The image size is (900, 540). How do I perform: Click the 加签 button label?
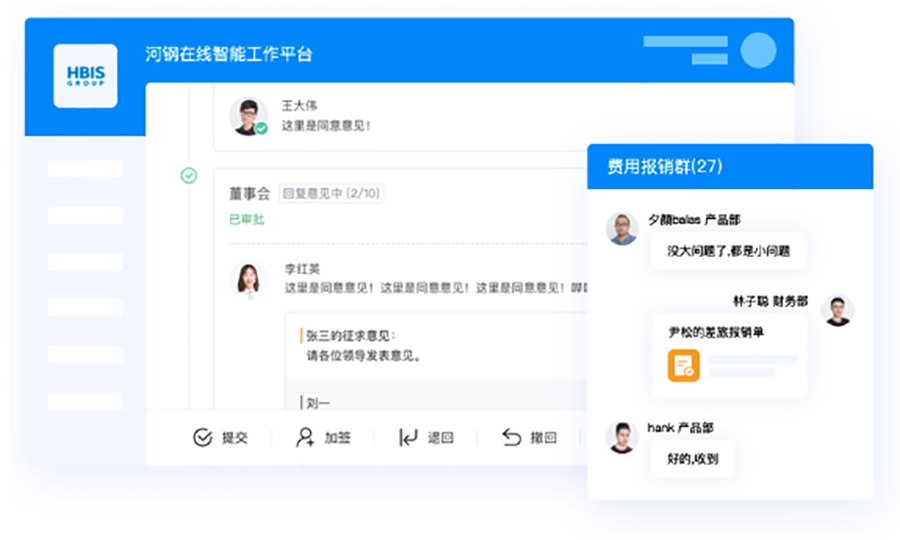[338, 438]
